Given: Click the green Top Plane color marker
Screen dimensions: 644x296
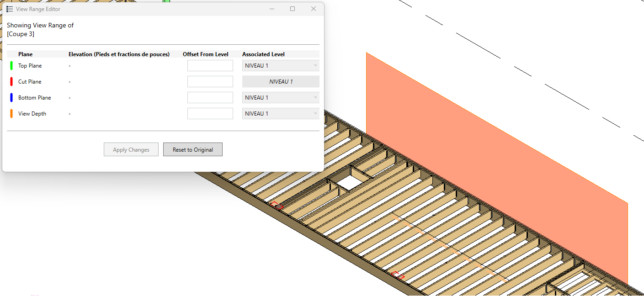Looking at the screenshot, I should click(x=11, y=66).
